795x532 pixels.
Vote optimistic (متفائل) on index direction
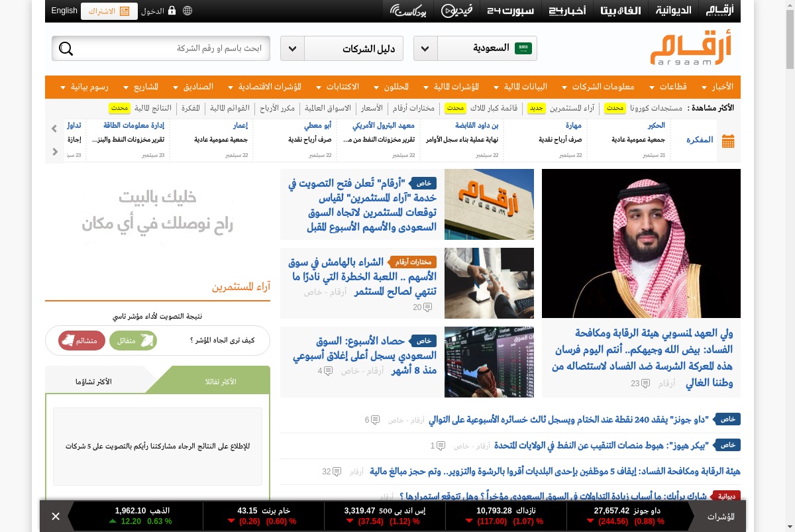point(133,341)
